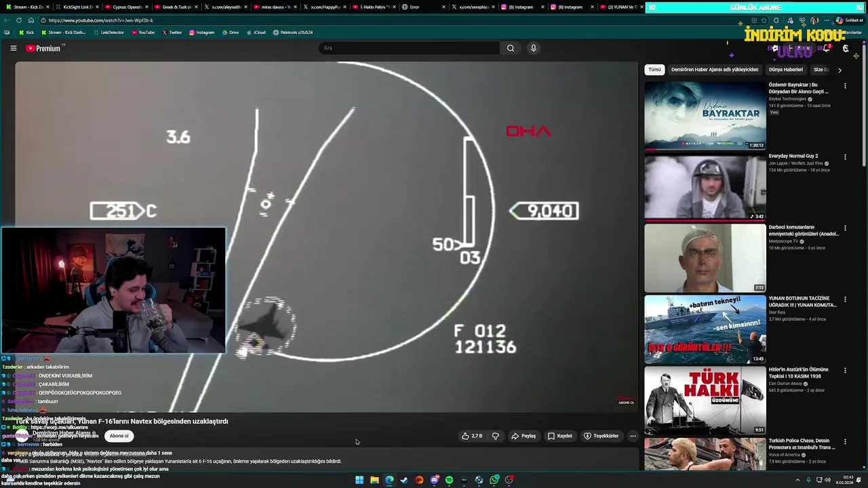
Task: Open the Drive bookmark
Action: tap(230, 33)
